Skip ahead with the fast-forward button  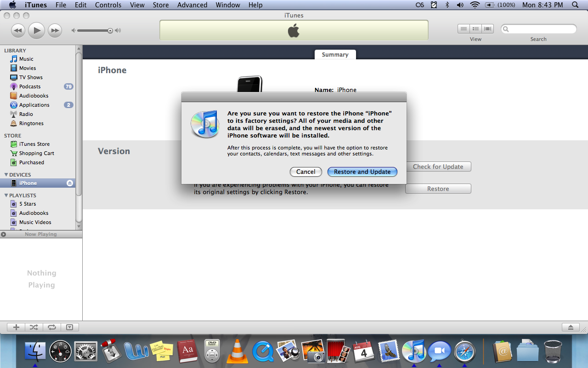pos(55,31)
